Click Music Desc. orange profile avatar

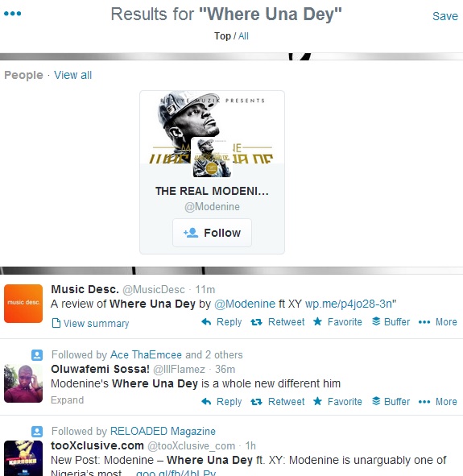click(23, 304)
